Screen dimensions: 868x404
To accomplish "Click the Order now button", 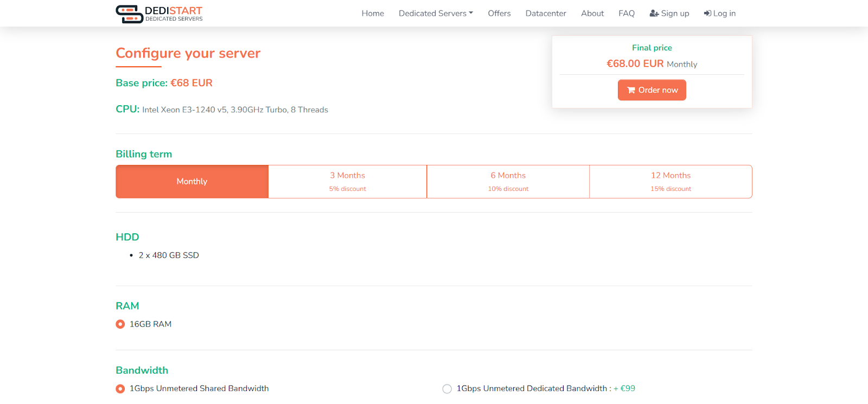I will click(652, 90).
